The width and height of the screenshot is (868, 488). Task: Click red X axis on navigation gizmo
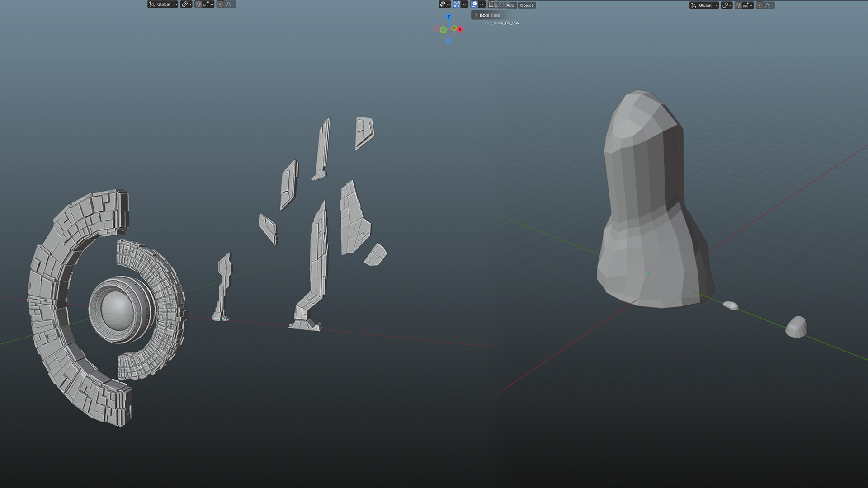pyautogui.click(x=460, y=29)
